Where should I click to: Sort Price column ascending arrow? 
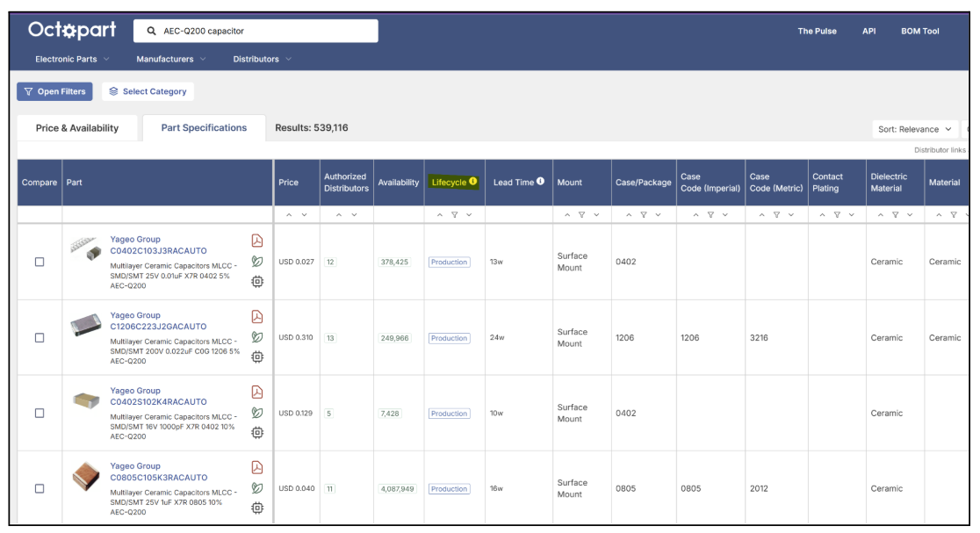click(x=289, y=215)
